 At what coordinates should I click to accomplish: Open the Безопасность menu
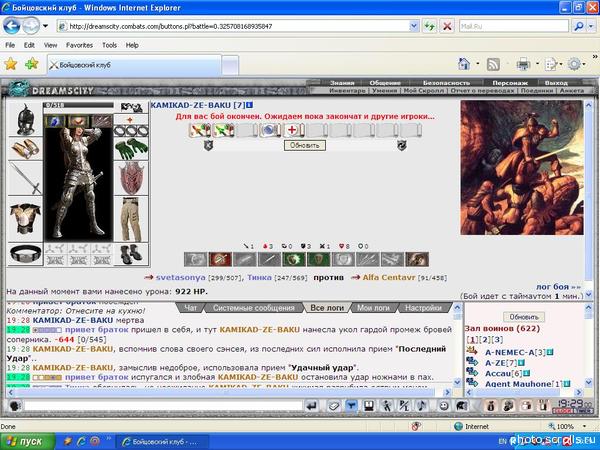(446, 83)
